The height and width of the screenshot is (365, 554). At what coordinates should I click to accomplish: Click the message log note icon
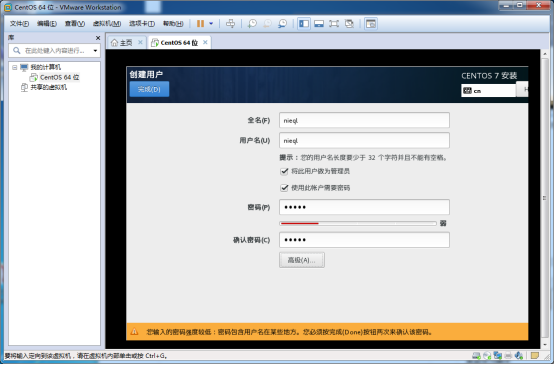pos(535,355)
